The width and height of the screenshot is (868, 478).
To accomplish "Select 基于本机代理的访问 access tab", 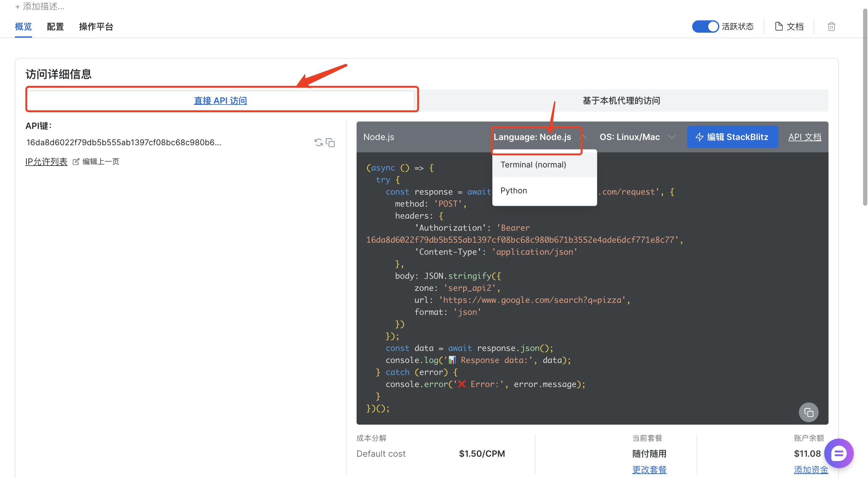I will coord(621,101).
